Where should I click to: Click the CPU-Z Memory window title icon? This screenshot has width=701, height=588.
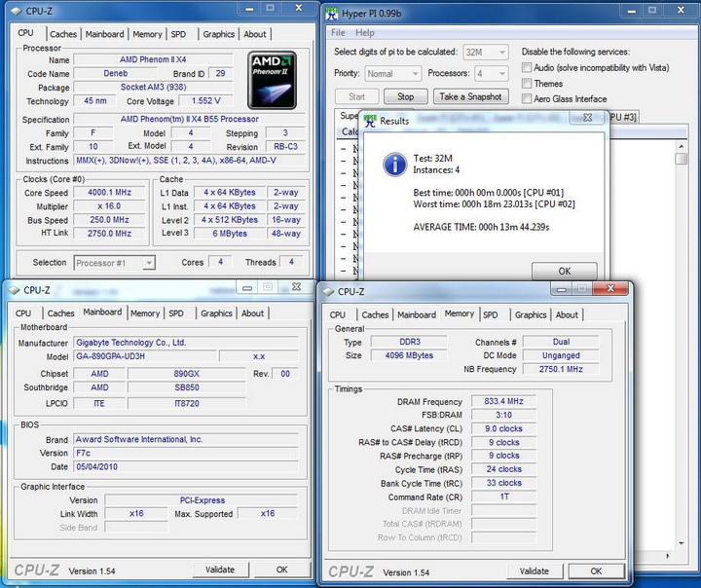pyautogui.click(x=328, y=292)
